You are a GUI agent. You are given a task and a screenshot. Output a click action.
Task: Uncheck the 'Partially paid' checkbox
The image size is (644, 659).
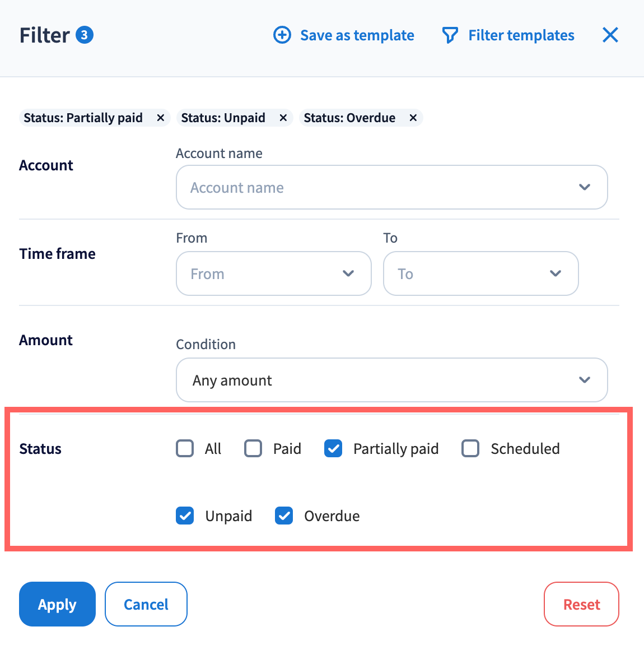[333, 449]
